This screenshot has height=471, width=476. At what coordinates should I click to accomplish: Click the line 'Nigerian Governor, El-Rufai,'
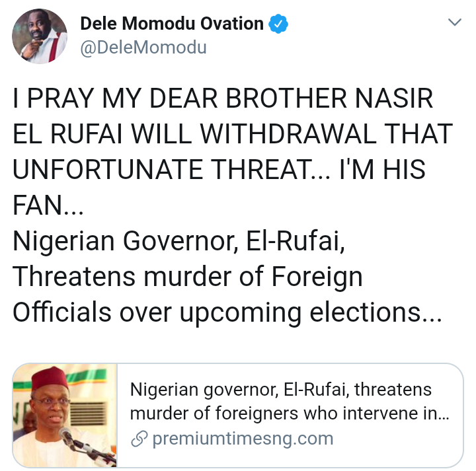177,241
